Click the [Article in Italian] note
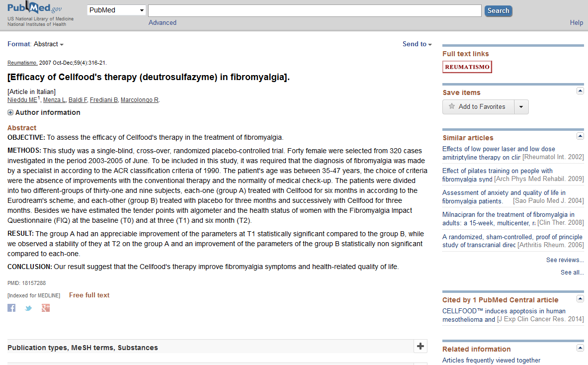 coord(31,92)
